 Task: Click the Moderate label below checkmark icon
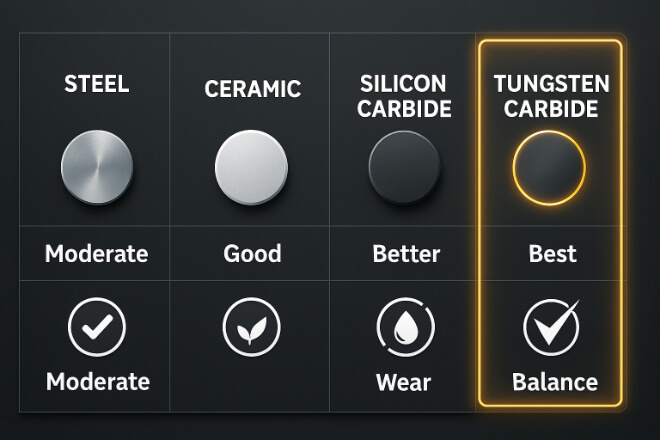click(98, 381)
